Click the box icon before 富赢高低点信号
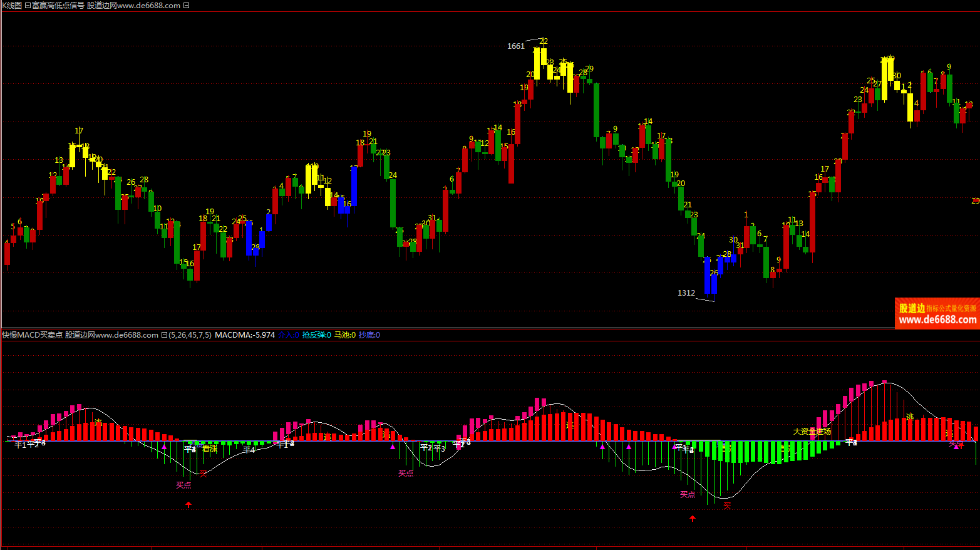The height and width of the screenshot is (550, 980). (x=28, y=6)
